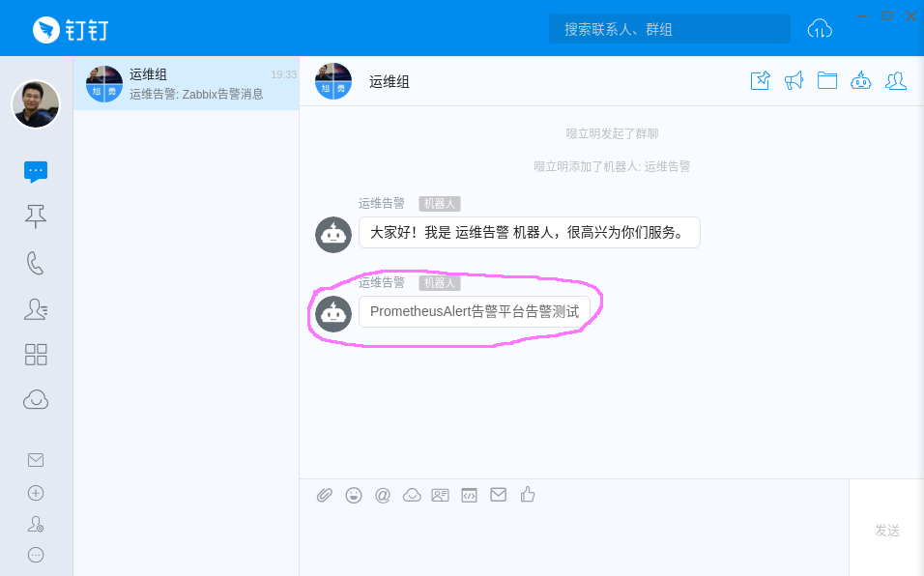Insert a code snippet from chat toolbar
Viewport: 924px width, 576px height.
tap(470, 495)
